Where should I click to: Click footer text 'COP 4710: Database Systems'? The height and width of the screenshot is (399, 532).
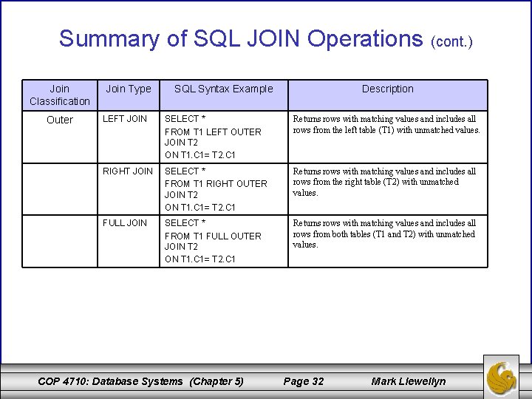pyautogui.click(x=110, y=381)
